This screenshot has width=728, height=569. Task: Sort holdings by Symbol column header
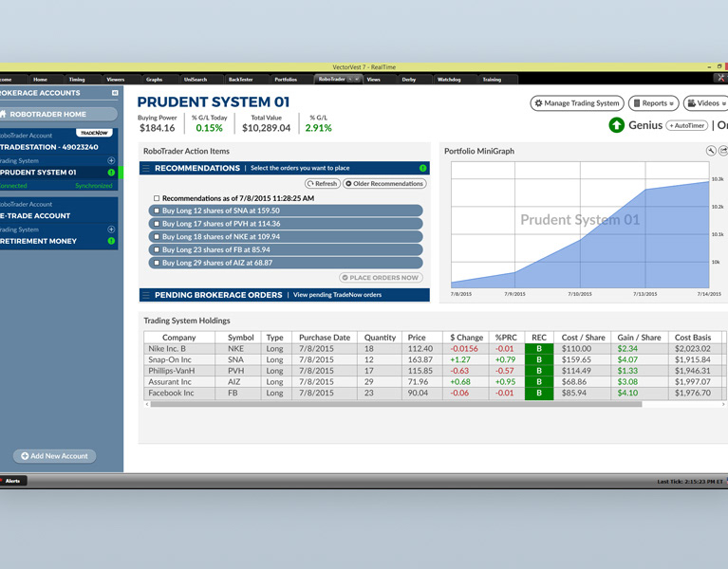pos(240,338)
